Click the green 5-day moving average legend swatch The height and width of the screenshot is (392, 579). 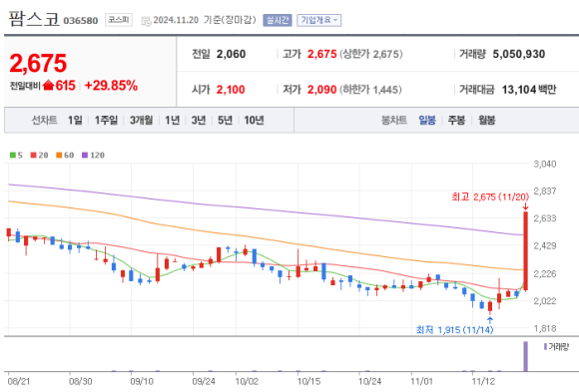(13, 155)
